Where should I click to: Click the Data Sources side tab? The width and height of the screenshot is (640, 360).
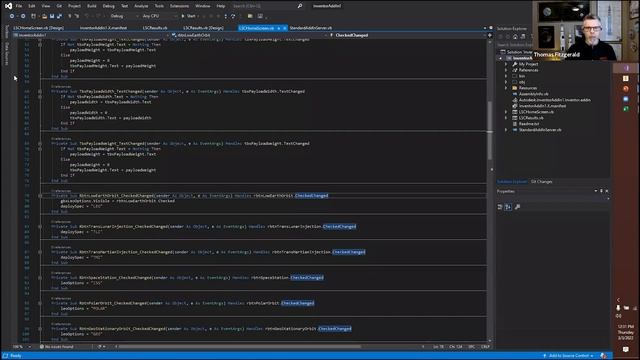click(7, 53)
